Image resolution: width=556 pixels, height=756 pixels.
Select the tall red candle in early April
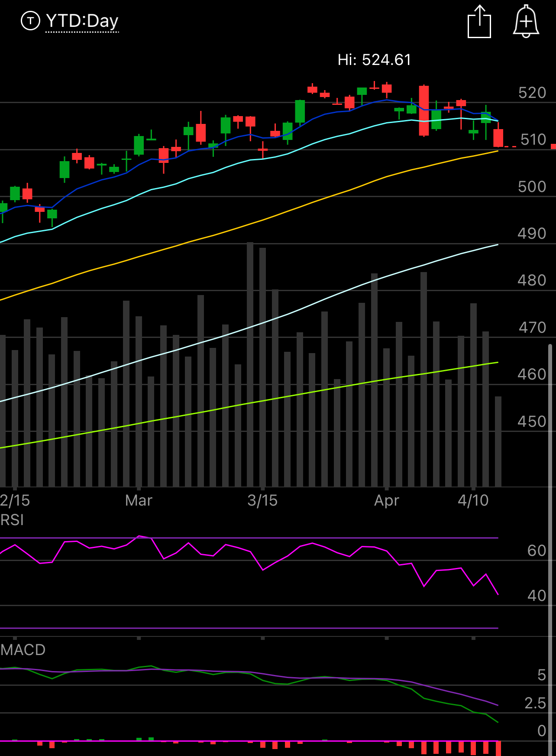(424, 110)
